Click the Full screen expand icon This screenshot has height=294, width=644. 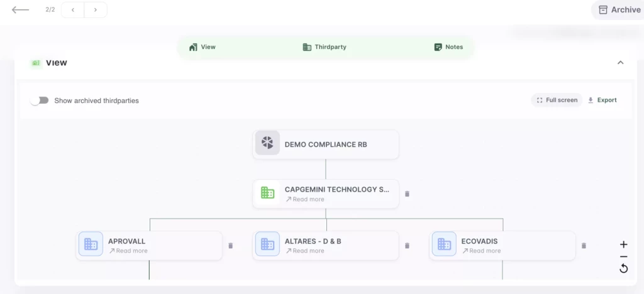tap(540, 100)
